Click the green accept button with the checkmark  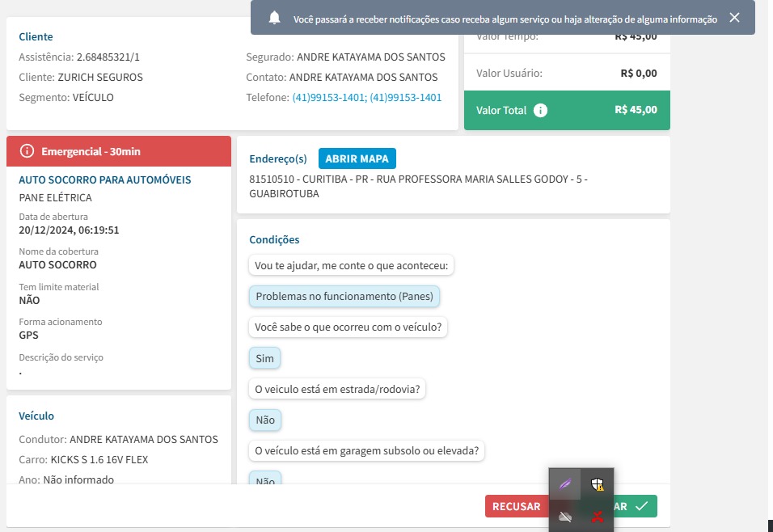click(636, 506)
